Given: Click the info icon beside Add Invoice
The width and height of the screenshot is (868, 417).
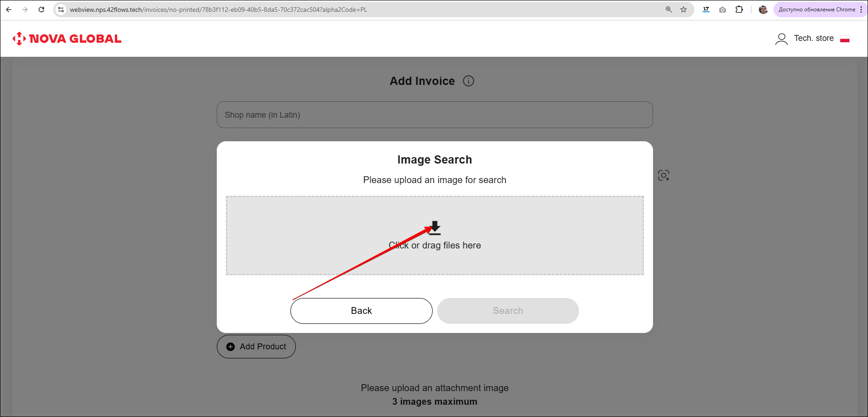Looking at the screenshot, I should click(468, 81).
